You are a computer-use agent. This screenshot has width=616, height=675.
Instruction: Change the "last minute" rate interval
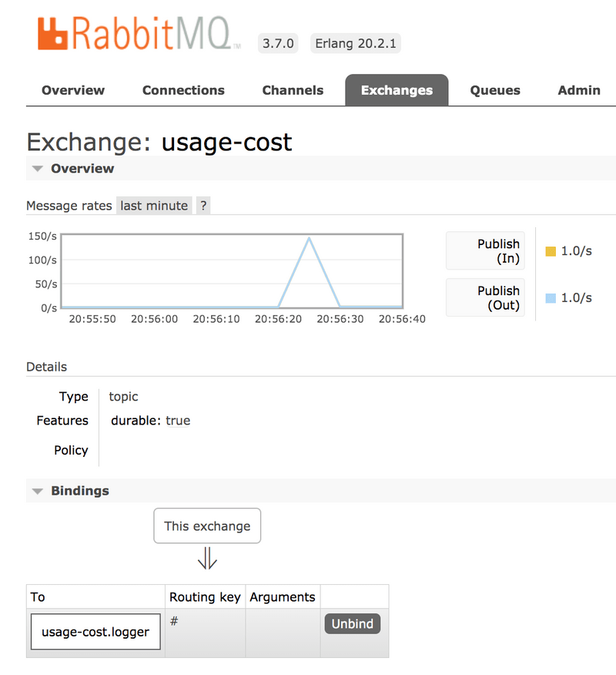click(x=152, y=205)
